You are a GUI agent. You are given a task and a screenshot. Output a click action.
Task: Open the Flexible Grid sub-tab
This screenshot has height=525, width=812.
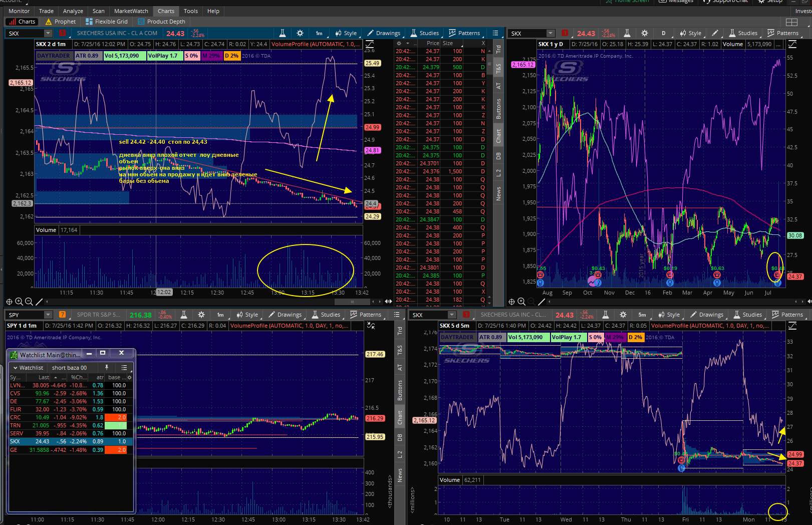point(107,22)
